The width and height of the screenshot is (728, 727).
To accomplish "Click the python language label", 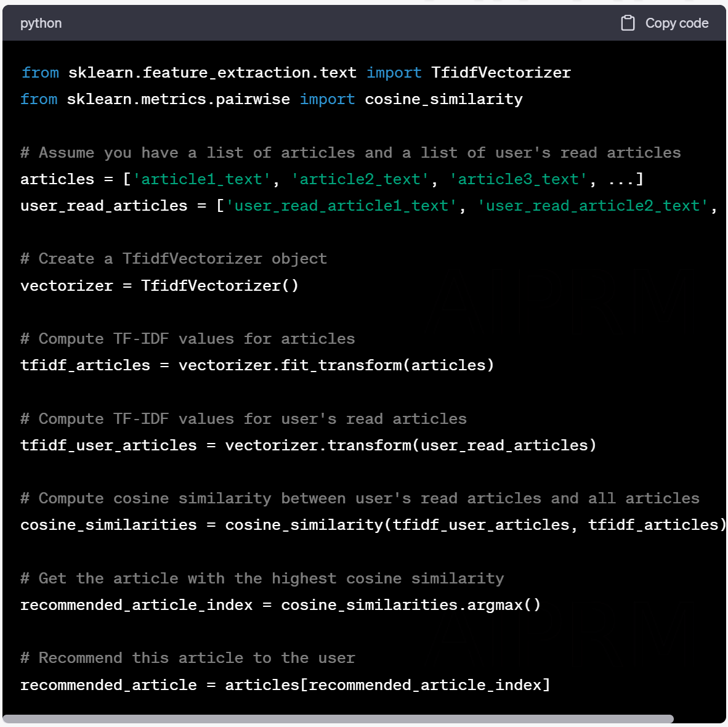I will (x=41, y=23).
